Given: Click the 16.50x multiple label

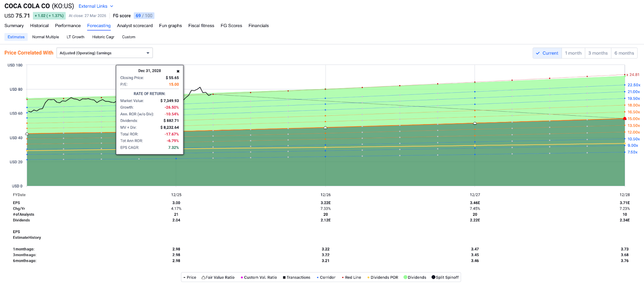Looking at the screenshot, I should click(x=634, y=112).
